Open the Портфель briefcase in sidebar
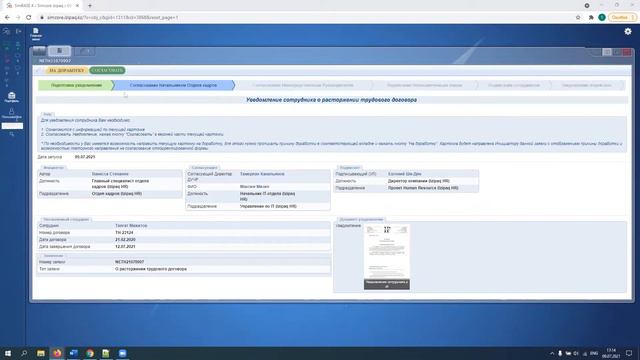 pos(11,97)
